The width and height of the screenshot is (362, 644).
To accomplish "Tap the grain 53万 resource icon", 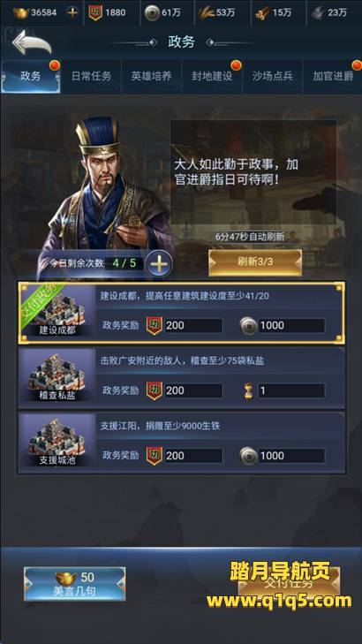I will [x=206, y=13].
